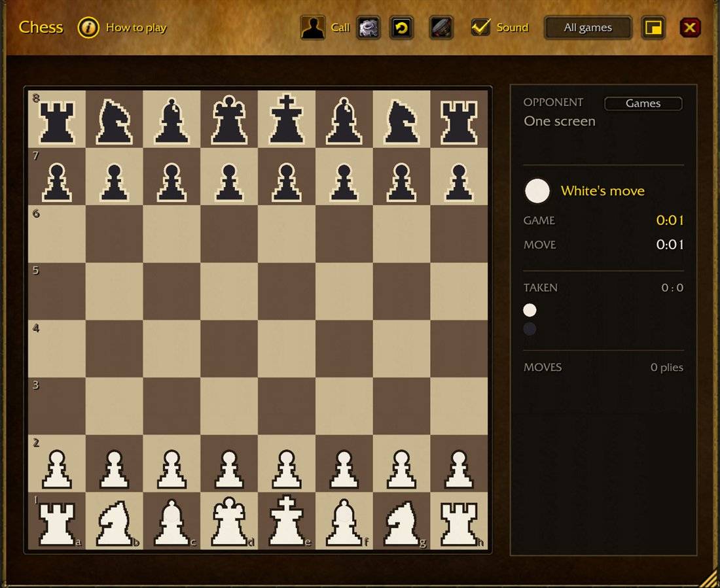The width and height of the screenshot is (720, 588).
Task: Click the Chess title text
Action: click(41, 27)
